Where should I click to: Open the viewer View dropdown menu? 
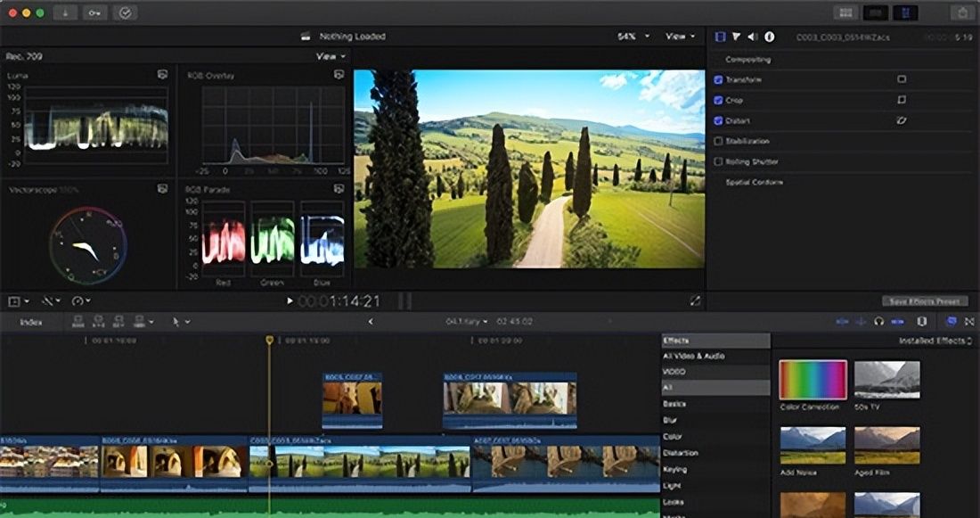click(680, 37)
